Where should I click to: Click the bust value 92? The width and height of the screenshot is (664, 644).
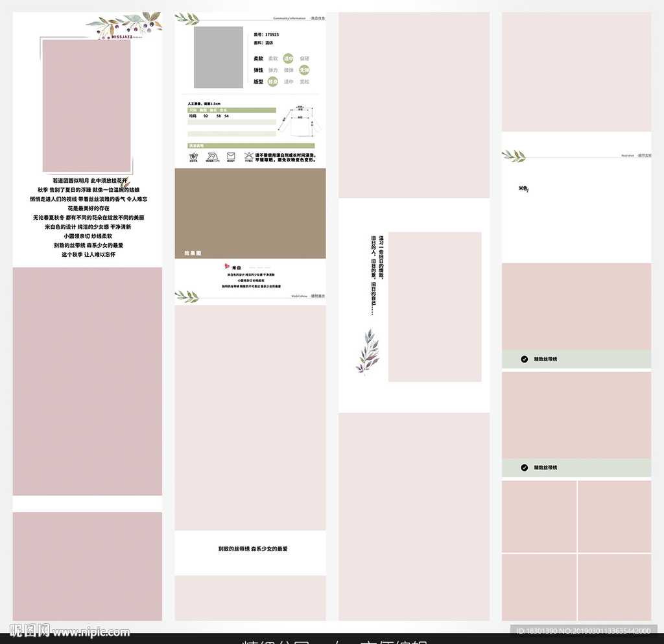(x=206, y=115)
